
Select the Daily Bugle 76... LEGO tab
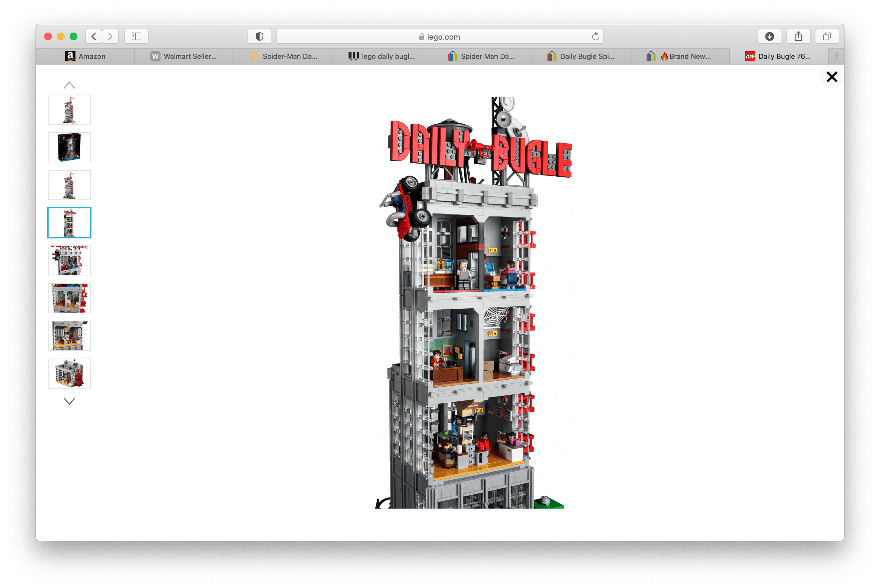(779, 56)
